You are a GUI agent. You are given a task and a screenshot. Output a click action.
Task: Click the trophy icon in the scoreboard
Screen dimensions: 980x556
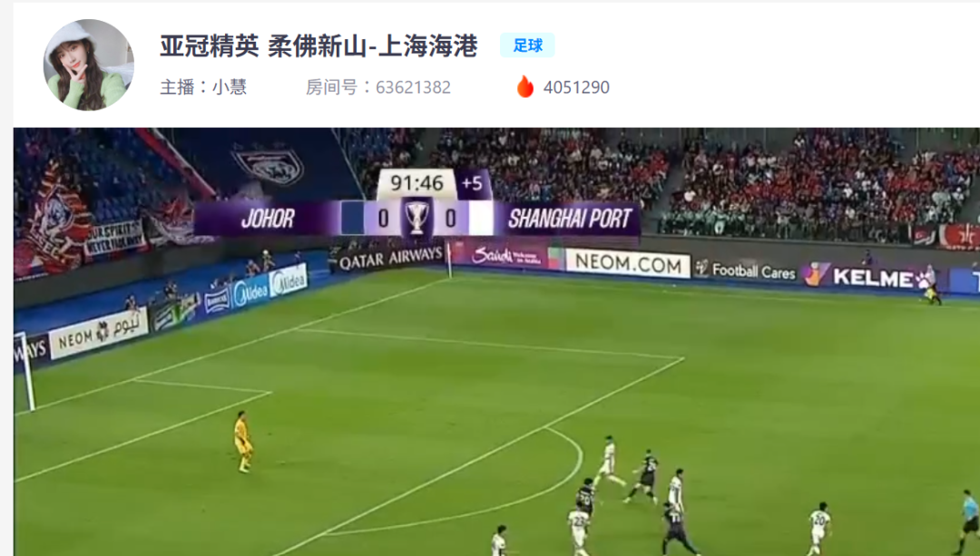click(416, 218)
